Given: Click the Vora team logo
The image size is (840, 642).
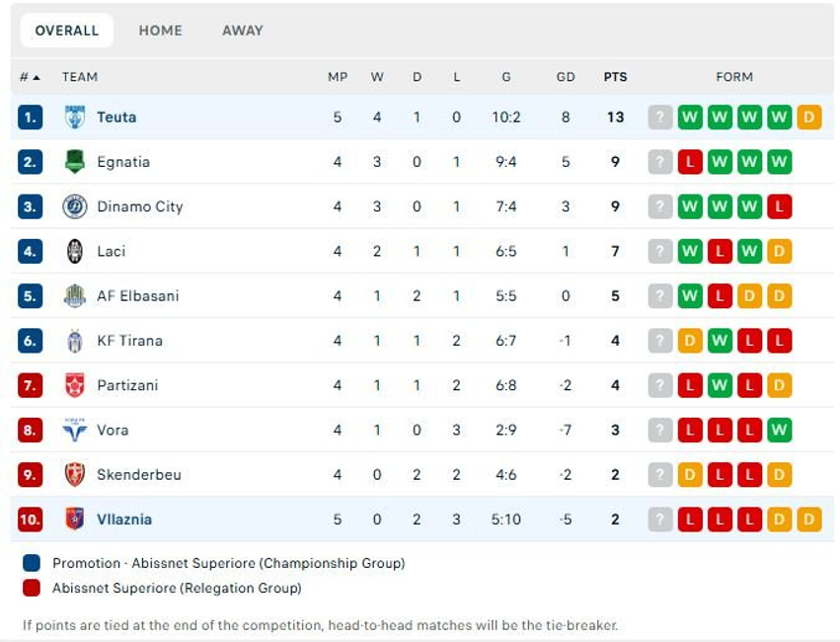Looking at the screenshot, I should click(x=74, y=430).
